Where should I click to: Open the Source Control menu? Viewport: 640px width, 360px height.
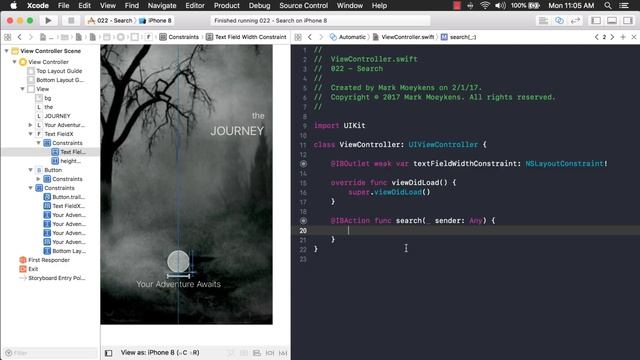[303, 6]
